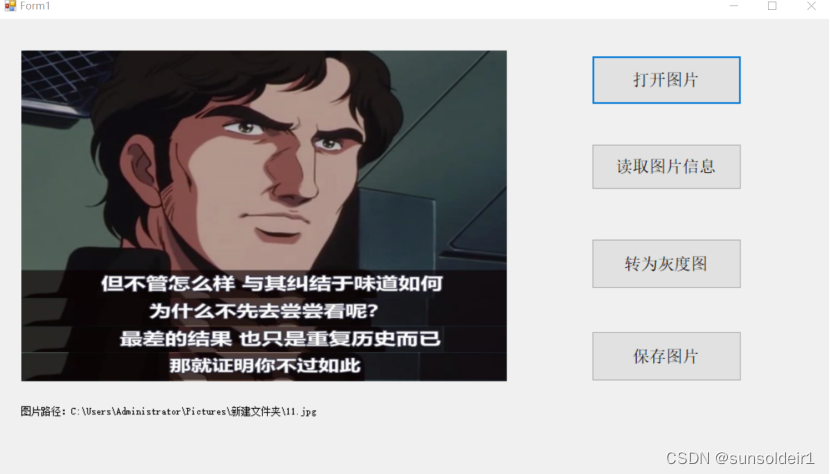The image size is (830, 474).
Task: Click the character's nose in the picture
Action: pos(290,176)
